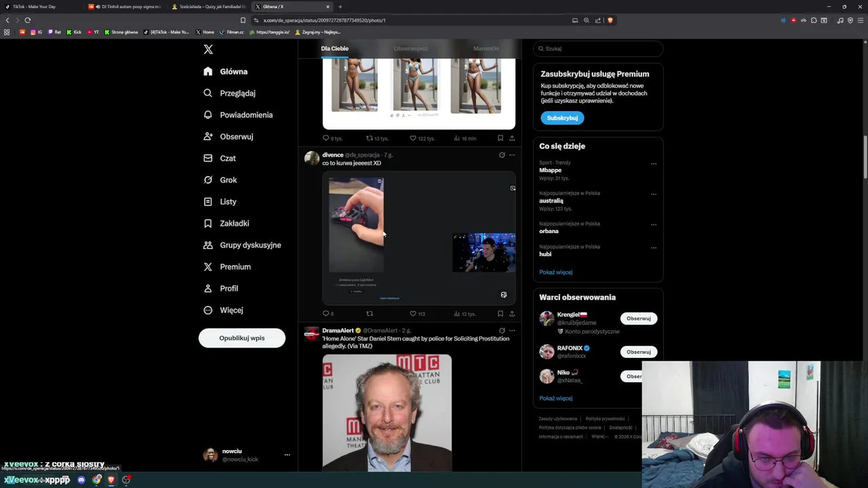Viewport: 868px width, 488px height.
Task: Repost the divence post
Action: click(370, 314)
